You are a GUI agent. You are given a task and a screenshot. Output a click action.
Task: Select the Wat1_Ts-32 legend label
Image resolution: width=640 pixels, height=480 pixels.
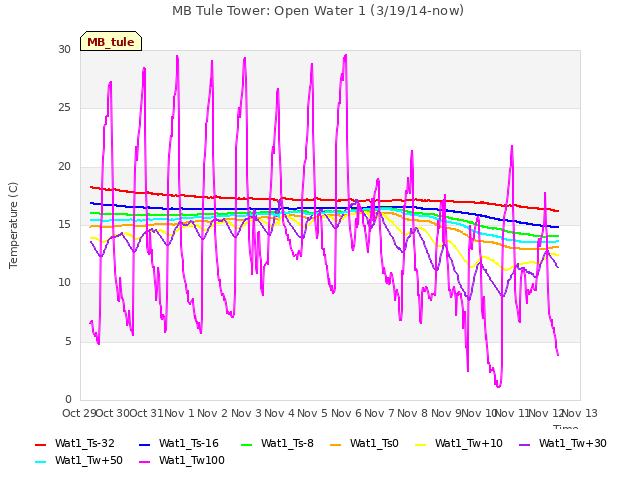coord(85,444)
